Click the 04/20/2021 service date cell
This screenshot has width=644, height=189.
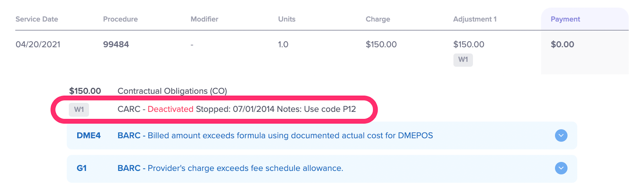point(38,44)
